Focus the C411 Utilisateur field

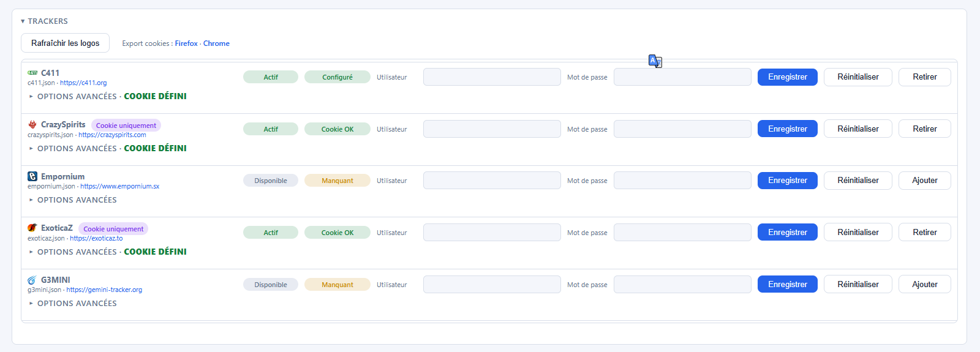pos(492,77)
